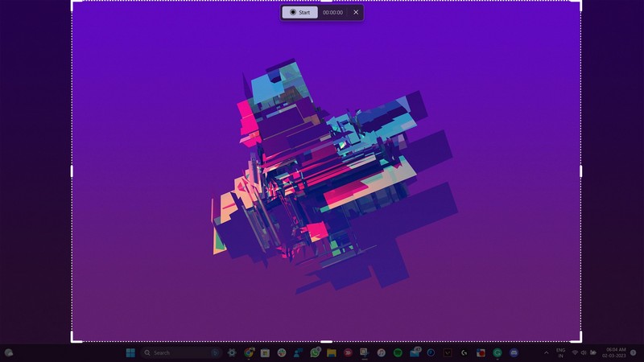Image resolution: width=644 pixels, height=362 pixels.
Task: Close the recording toolbar
Action: pyautogui.click(x=356, y=12)
